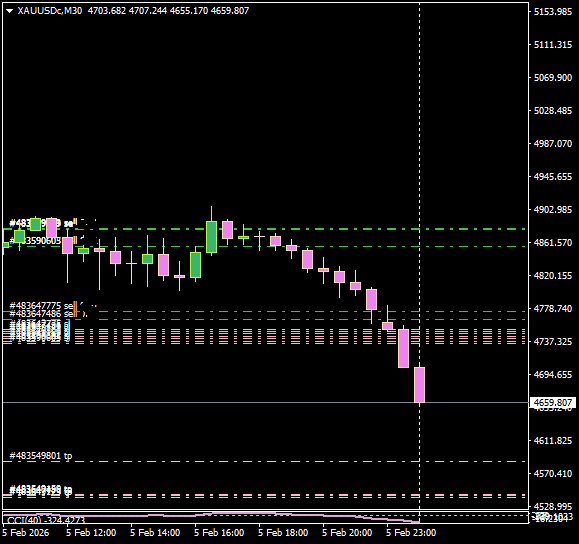The width and height of the screenshot is (579, 544).
Task: Click the 4570.410 price axis label
Action: 553,473
